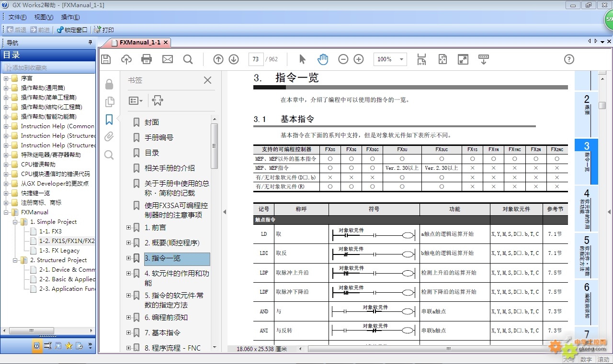The width and height of the screenshot is (613, 364).
Task: Jump to chapter tab 2 概要
Action: [587, 114]
